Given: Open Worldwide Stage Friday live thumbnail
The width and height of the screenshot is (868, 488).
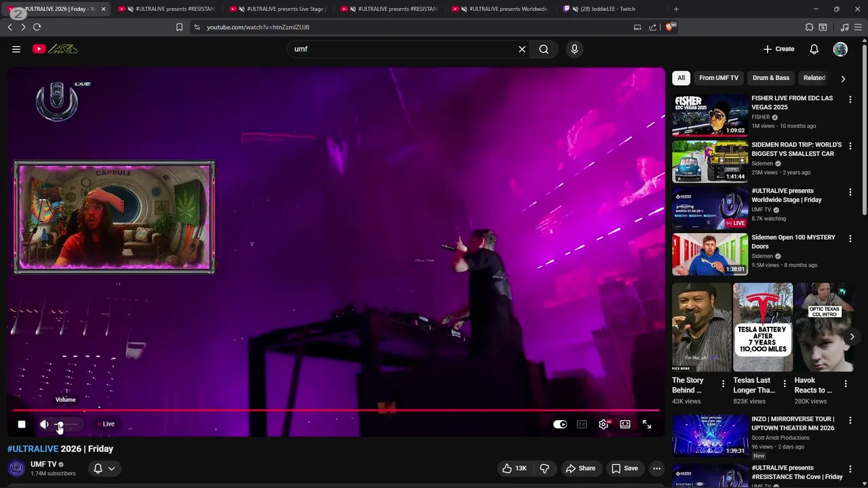Looking at the screenshot, I should 710,208.
